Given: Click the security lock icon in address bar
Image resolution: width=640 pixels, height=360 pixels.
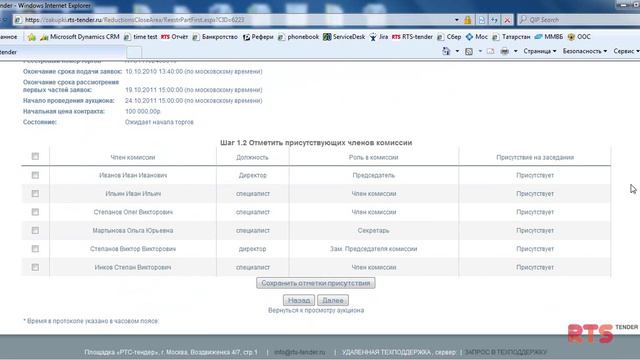Looking at the screenshot, I should coord(467,20).
